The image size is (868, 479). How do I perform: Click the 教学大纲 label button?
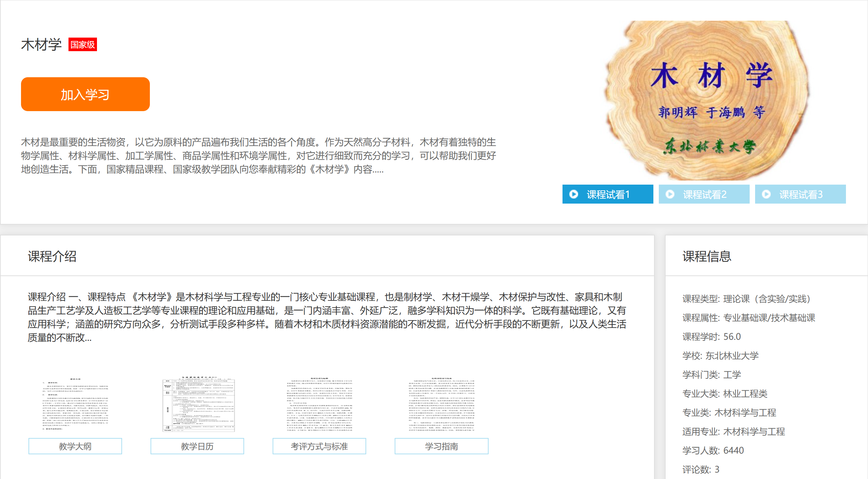click(x=75, y=446)
